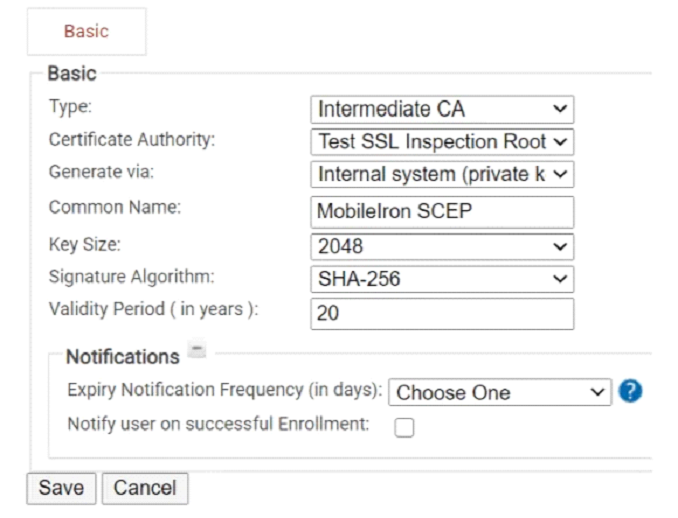This screenshot has height=518, width=678.
Task: Open the Generate via dropdown
Action: tap(442, 174)
